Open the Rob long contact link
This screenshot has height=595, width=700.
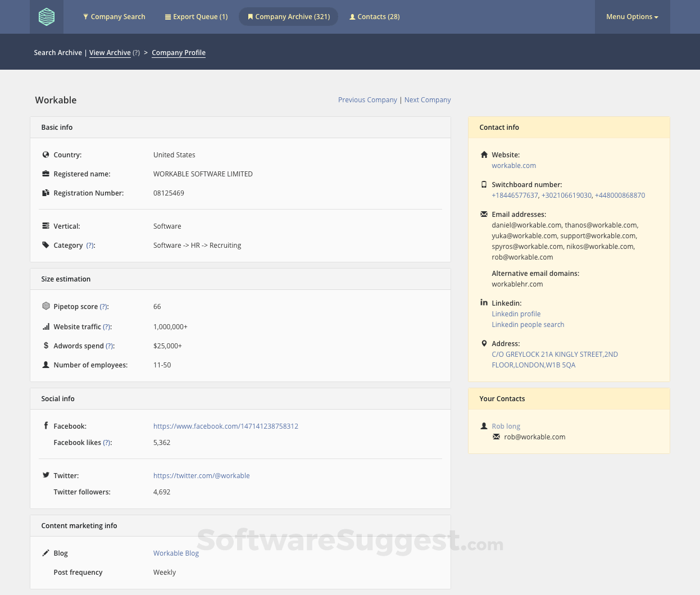click(506, 426)
